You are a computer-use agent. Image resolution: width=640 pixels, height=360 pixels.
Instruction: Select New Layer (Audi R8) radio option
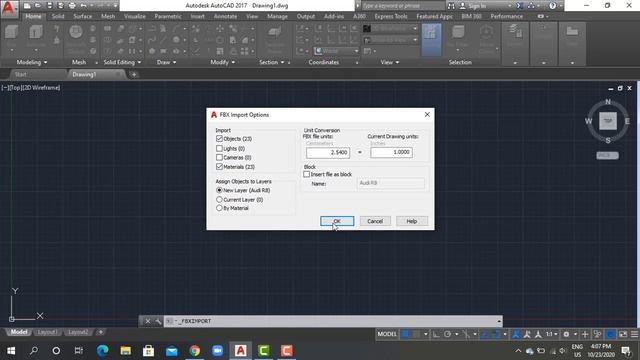(x=219, y=190)
